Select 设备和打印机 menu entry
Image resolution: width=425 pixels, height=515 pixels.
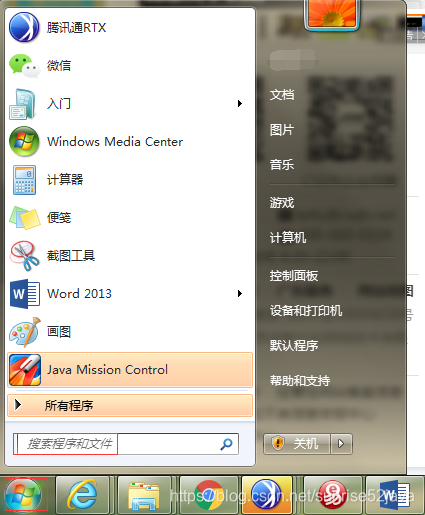pos(306,311)
